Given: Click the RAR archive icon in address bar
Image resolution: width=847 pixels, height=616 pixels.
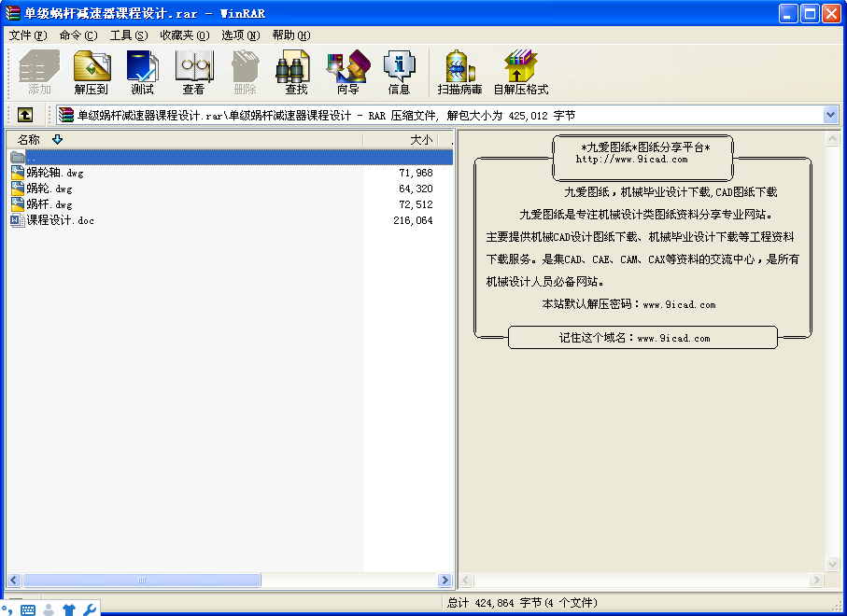Looking at the screenshot, I should click(66, 115).
